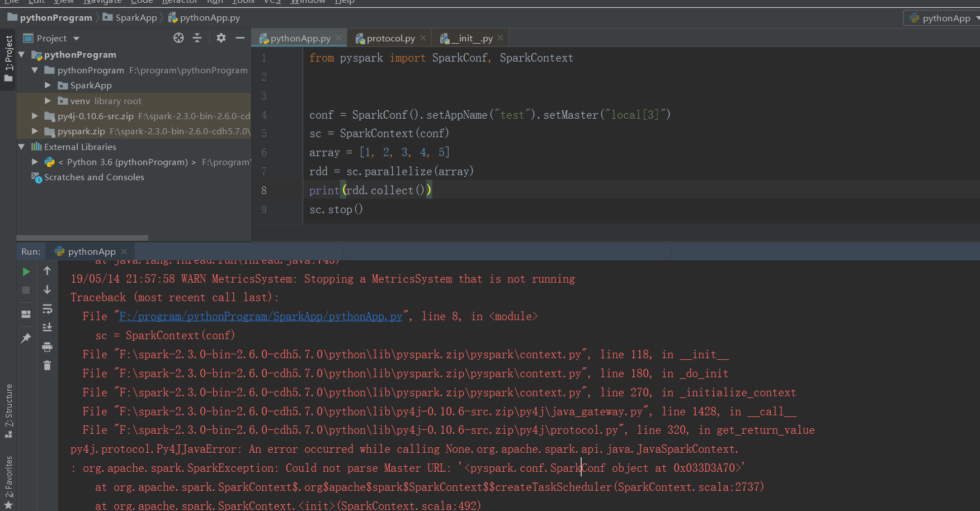Viewport: 980px width, 511px height.
Task: Close the __init__.py editor tab
Action: (x=500, y=38)
